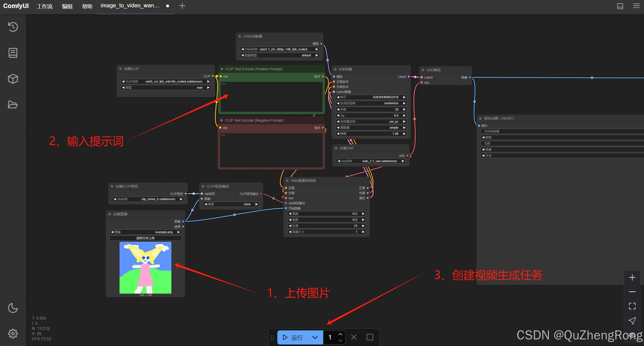The width and height of the screenshot is (644, 346).
Task: Open settings gear icon
Action: [13, 334]
